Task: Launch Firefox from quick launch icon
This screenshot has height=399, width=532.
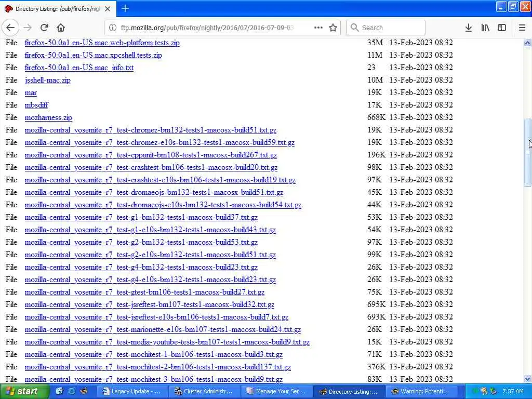Action: point(83,391)
